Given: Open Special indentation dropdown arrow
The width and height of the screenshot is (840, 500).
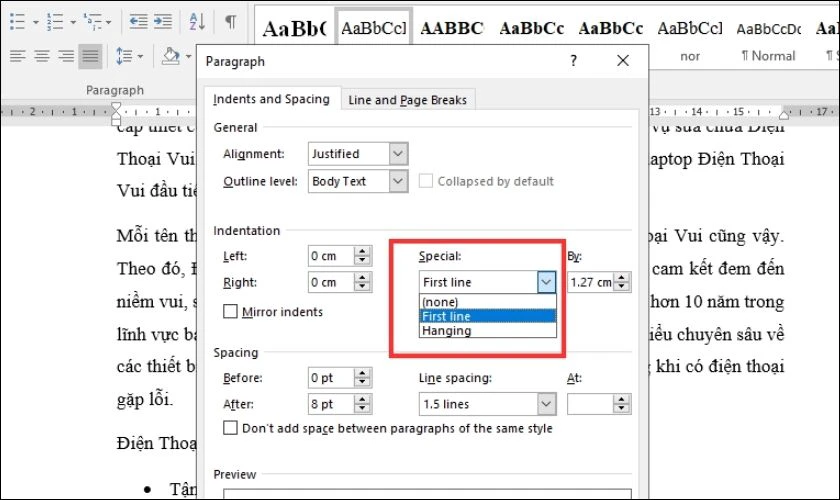Looking at the screenshot, I should tap(546, 282).
